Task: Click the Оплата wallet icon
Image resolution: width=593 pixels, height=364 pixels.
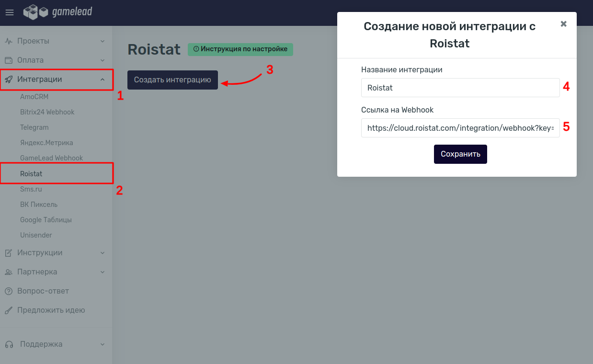Action: click(x=9, y=60)
